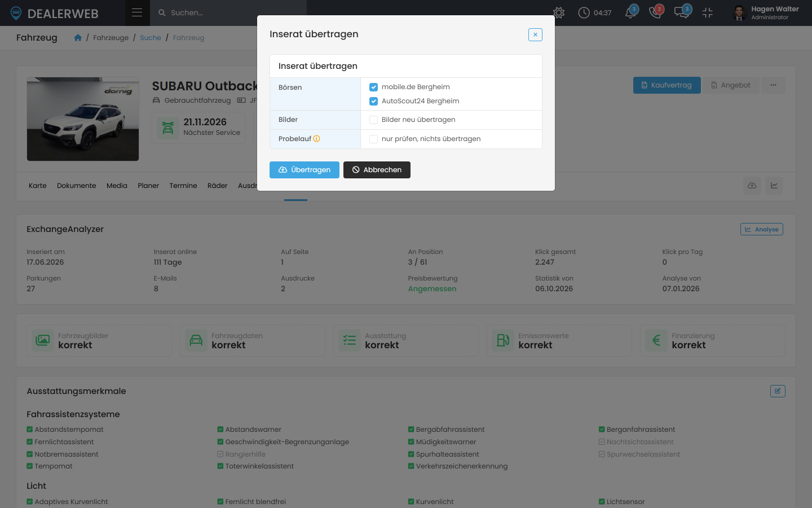Open the Subaru Outback vehicle photo
The image size is (812, 508).
pyautogui.click(x=83, y=119)
